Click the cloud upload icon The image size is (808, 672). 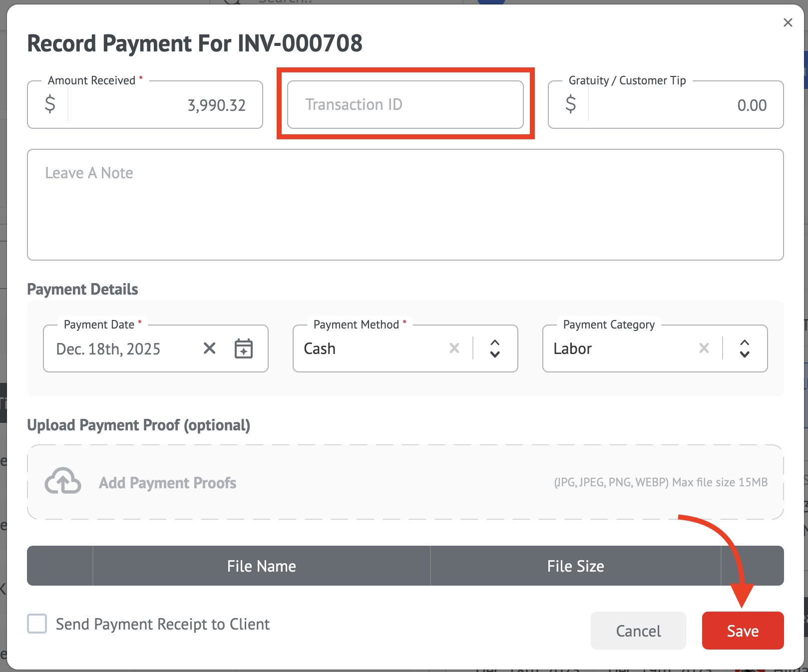(x=63, y=482)
